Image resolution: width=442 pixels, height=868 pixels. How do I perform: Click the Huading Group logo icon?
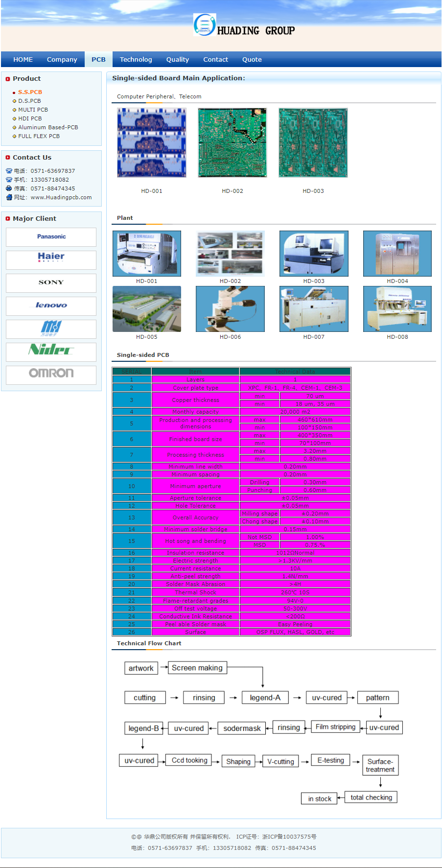[x=204, y=24]
